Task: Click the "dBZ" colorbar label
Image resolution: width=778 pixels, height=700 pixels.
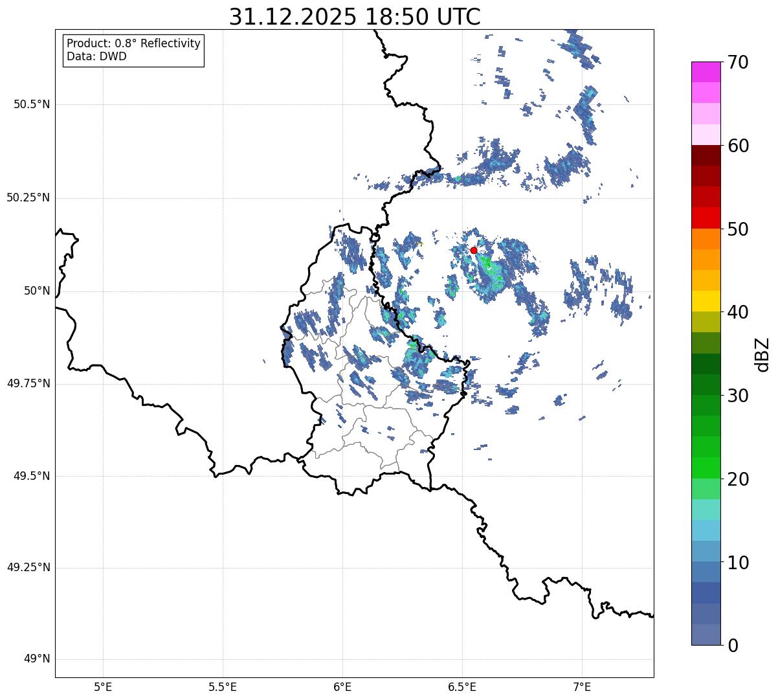Action: pos(762,354)
